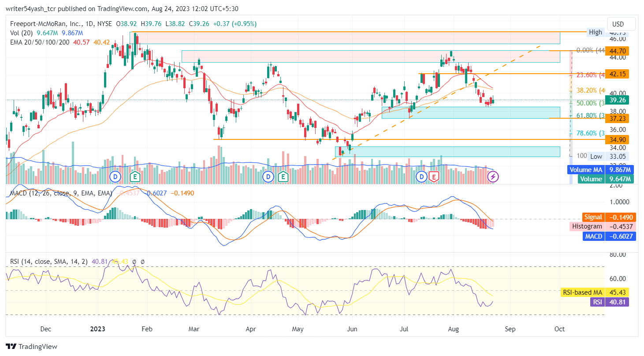This screenshot has height=356, width=644.
Task: Click the 80.00 RSI axis value
Action: 618,255
